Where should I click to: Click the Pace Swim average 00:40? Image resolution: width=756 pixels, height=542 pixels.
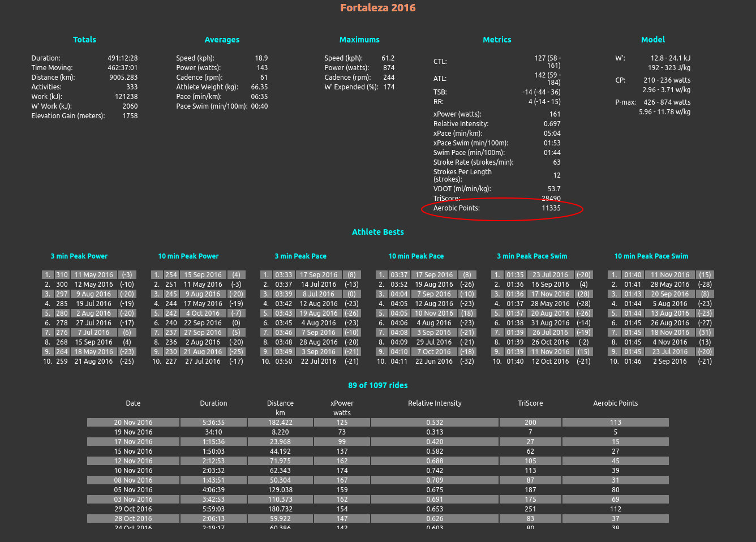(259, 106)
